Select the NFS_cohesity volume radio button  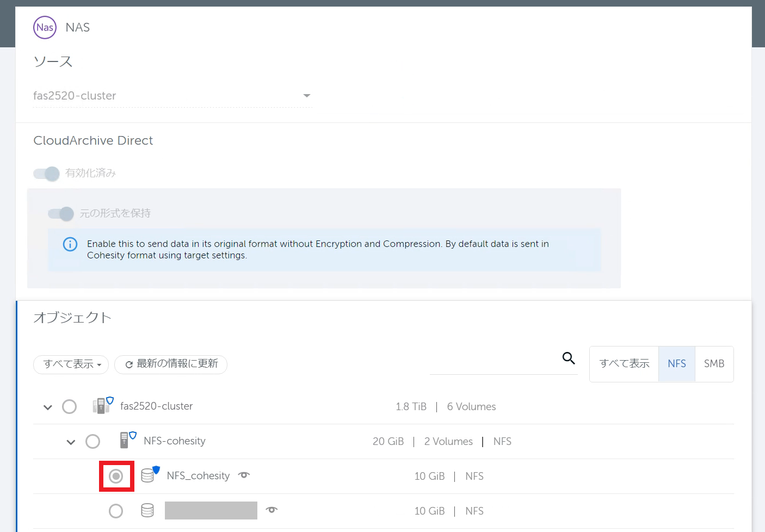coord(116,476)
